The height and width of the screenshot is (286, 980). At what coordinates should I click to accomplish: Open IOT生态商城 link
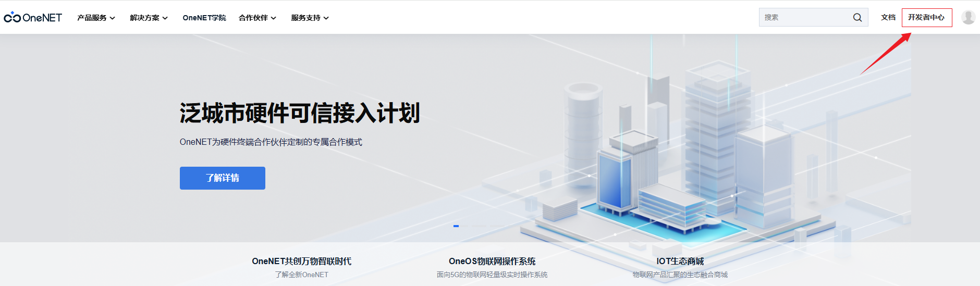(x=680, y=261)
